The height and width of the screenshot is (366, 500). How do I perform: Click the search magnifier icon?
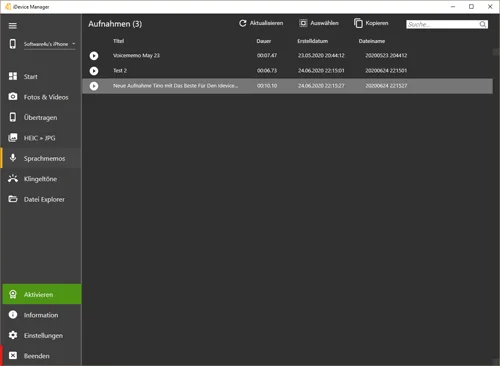[483, 24]
